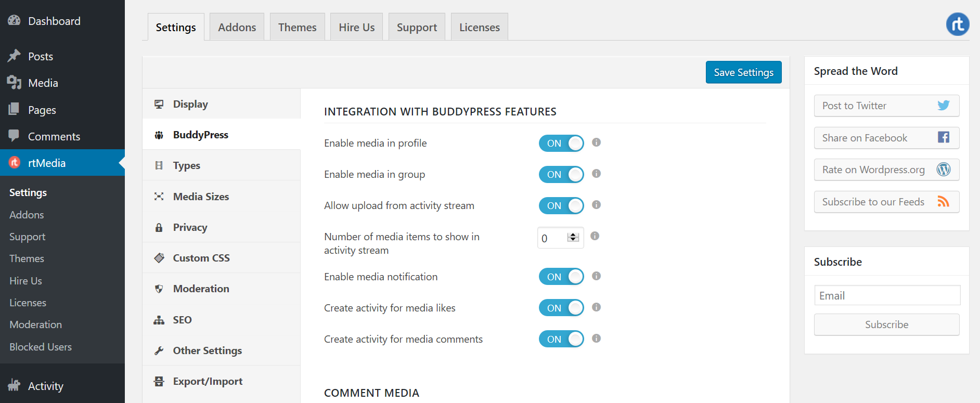The height and width of the screenshot is (403, 980).
Task: Click the Save Settings button
Action: [743, 72]
